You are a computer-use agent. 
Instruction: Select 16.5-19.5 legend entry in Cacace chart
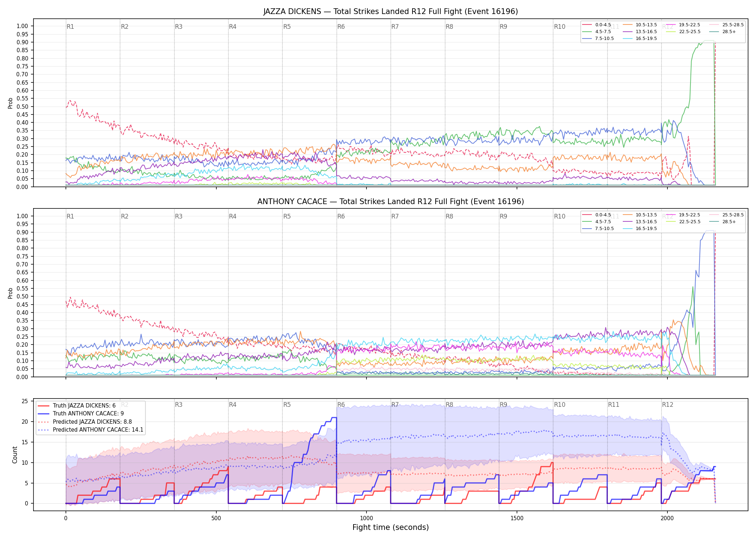pyautogui.click(x=640, y=229)
